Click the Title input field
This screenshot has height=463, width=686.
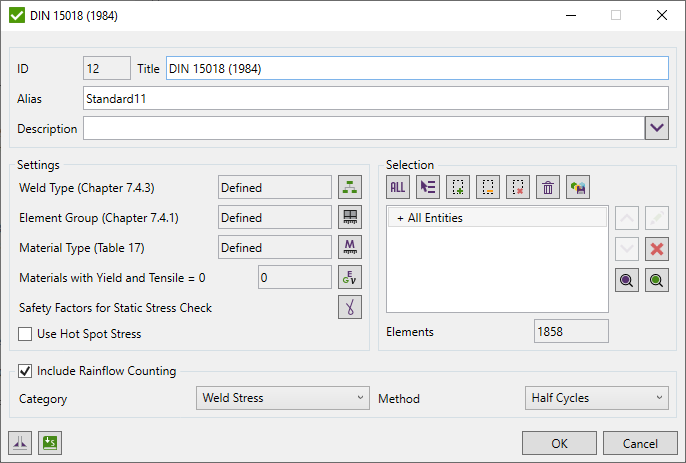tap(416, 68)
